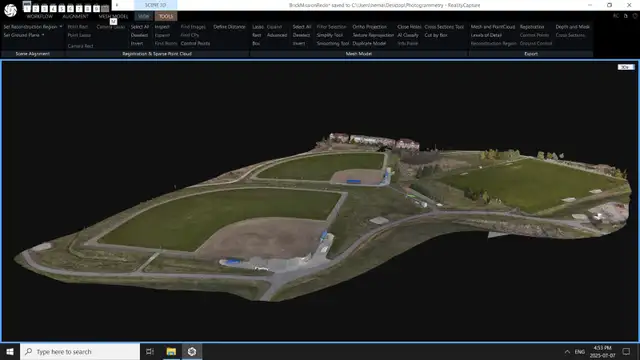This screenshot has height=360, width=640.
Task: Switch to the ALIGNMENT ribbon tab
Action: tap(76, 16)
